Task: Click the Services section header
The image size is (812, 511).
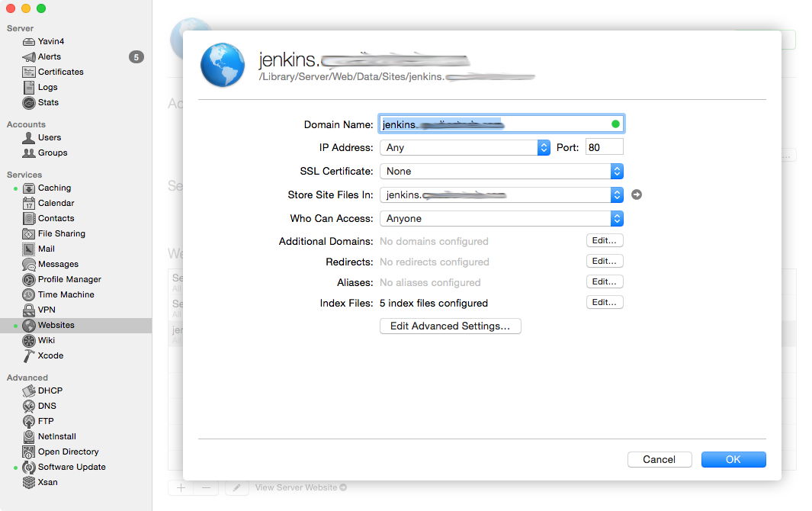Action: coord(24,175)
